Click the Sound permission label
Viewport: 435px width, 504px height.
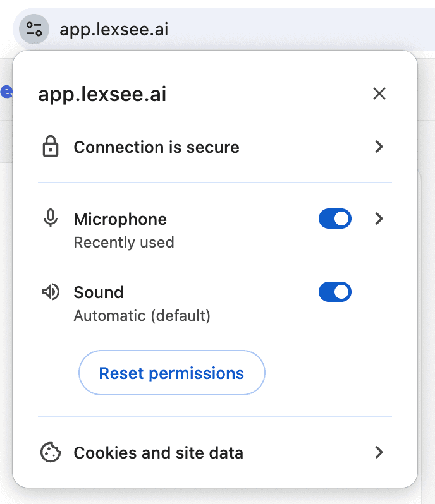[99, 292]
